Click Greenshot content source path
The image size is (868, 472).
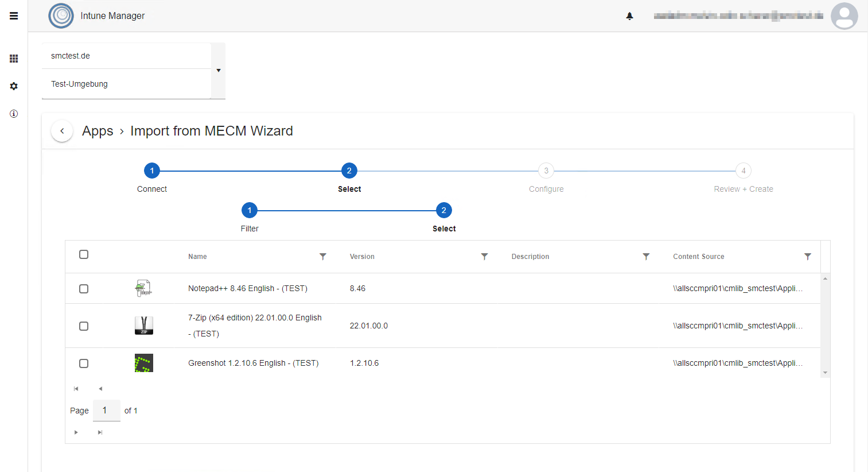point(738,363)
